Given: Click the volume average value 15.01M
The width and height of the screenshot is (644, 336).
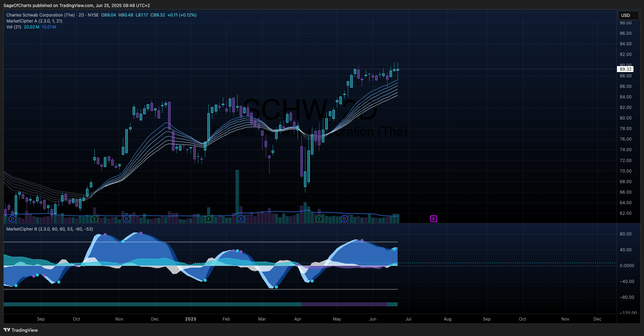Looking at the screenshot, I should pyautogui.click(x=49, y=27).
